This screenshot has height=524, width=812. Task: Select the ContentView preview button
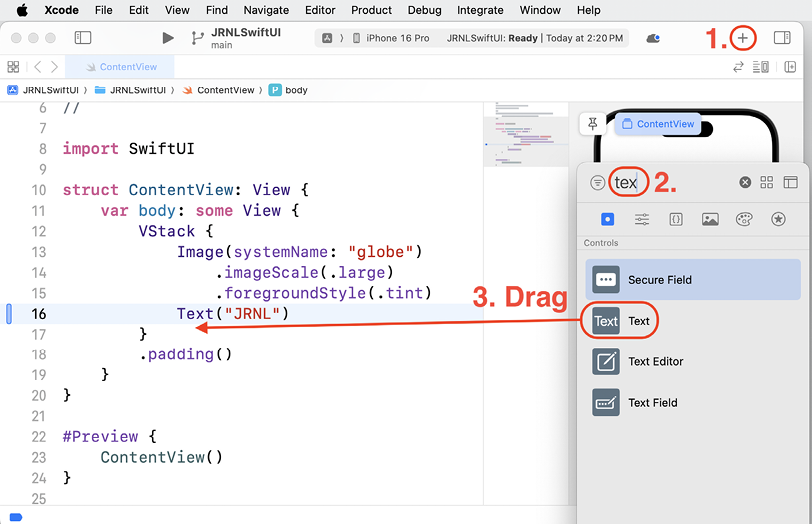[x=658, y=124]
